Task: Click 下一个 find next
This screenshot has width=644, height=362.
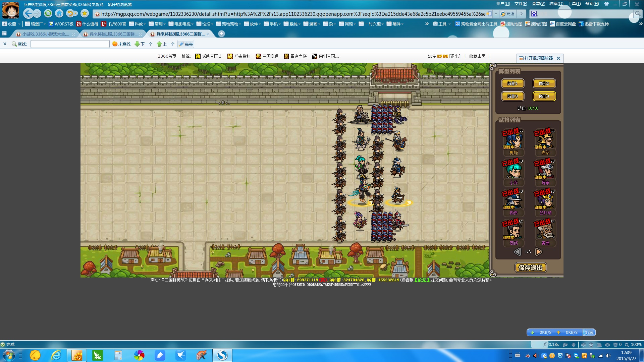Action: [x=144, y=44]
